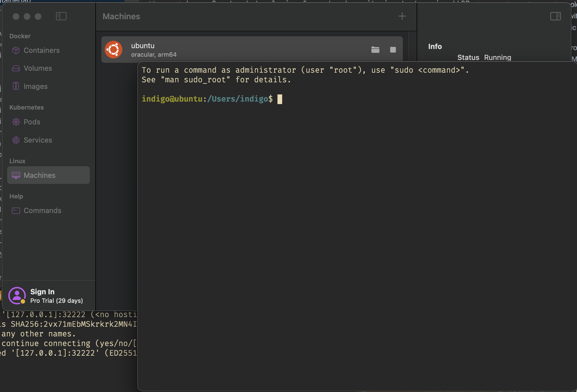Viewport: 577px width, 392px height.
Task: Stop the ubuntu machine
Action: click(x=393, y=50)
